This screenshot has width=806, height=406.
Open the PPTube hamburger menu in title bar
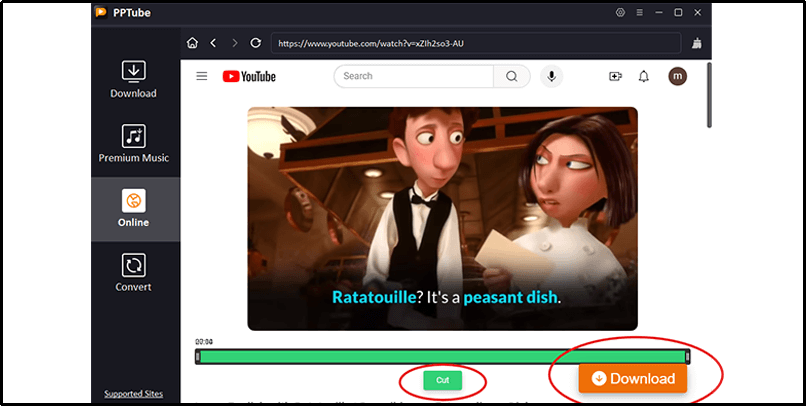coord(639,12)
